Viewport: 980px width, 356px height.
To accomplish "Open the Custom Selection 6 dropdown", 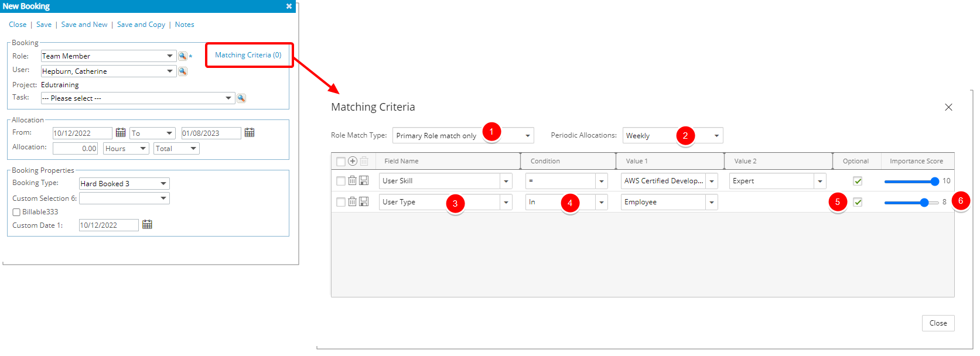I will 124,198.
